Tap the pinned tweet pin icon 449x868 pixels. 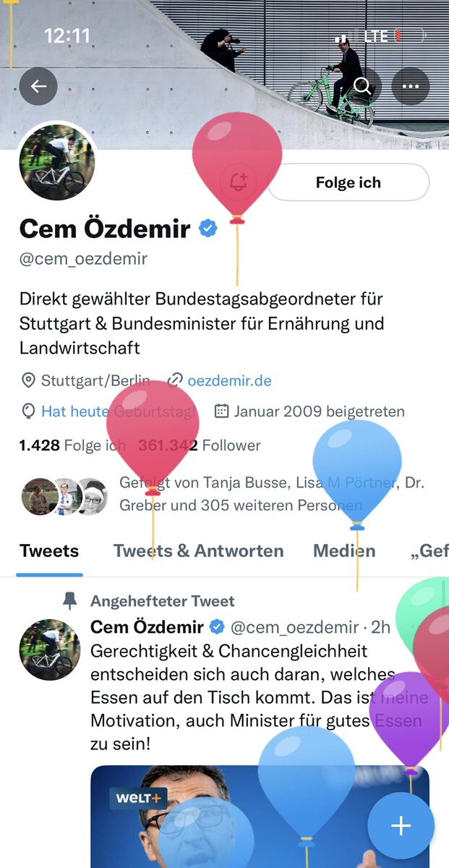(x=69, y=601)
